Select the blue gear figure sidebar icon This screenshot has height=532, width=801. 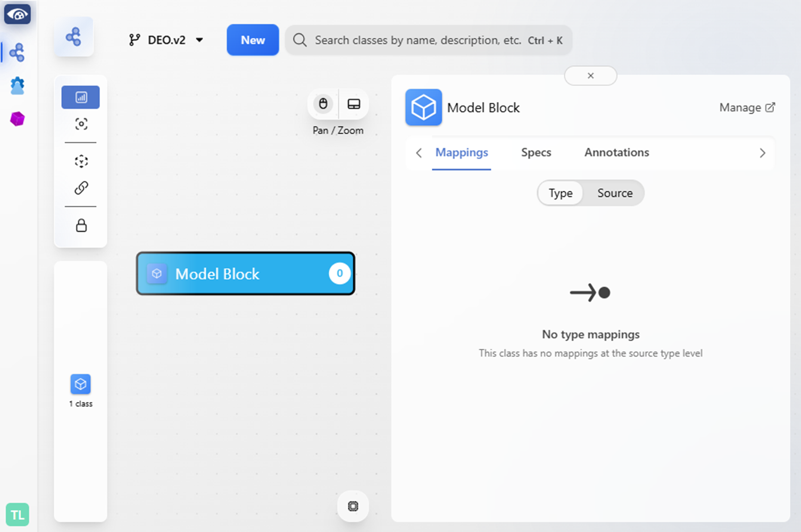click(17, 86)
